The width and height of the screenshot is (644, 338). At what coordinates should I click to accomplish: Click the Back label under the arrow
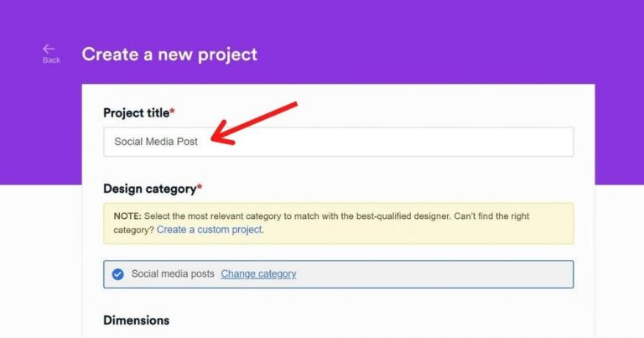[51, 60]
